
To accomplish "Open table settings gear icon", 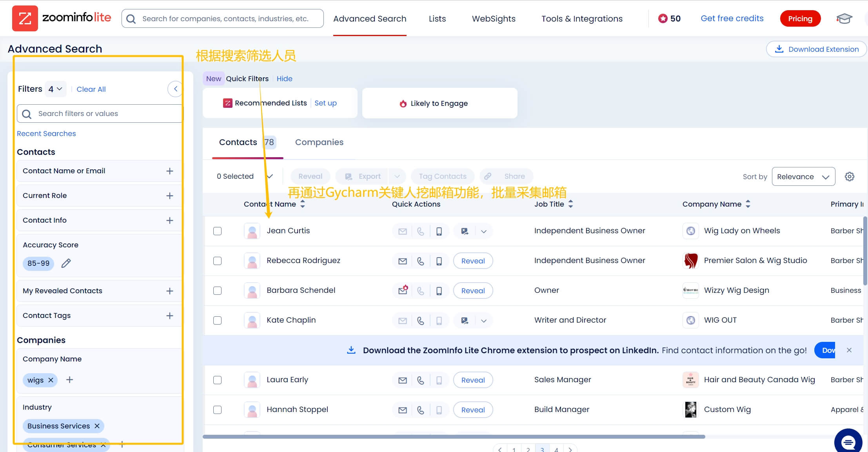I will [850, 176].
